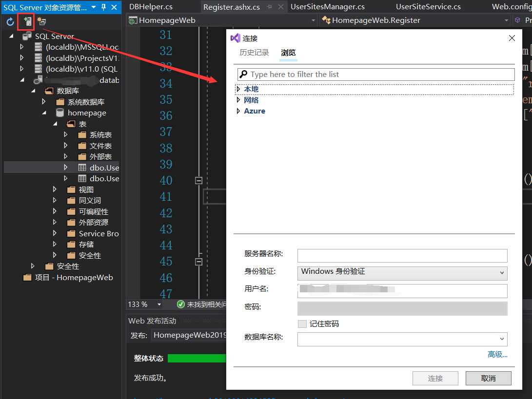
Task: Open the 133 % zoom dropdown
Action: click(159, 304)
